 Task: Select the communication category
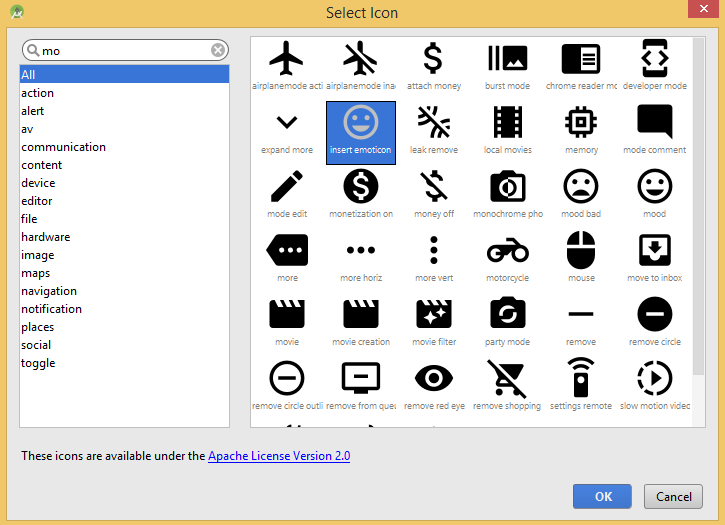click(x=124, y=147)
